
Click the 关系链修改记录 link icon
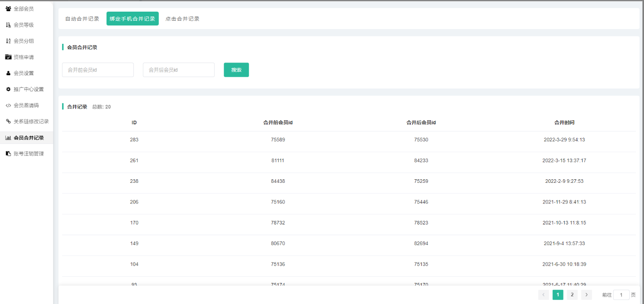tap(8, 121)
